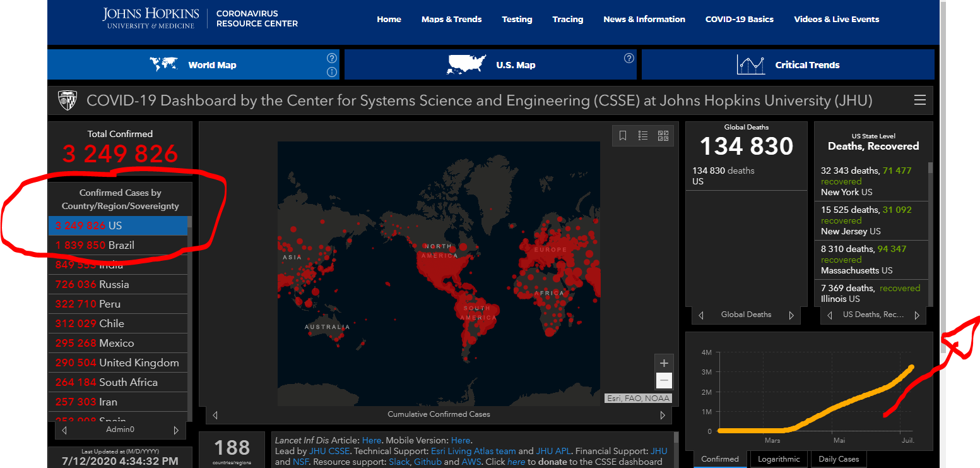Switch to the U.S. Map tab

click(x=490, y=64)
